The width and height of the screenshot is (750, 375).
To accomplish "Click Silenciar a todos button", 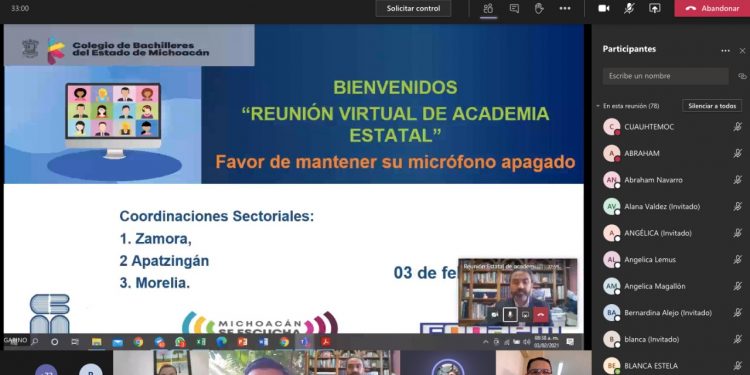I will [x=712, y=106].
